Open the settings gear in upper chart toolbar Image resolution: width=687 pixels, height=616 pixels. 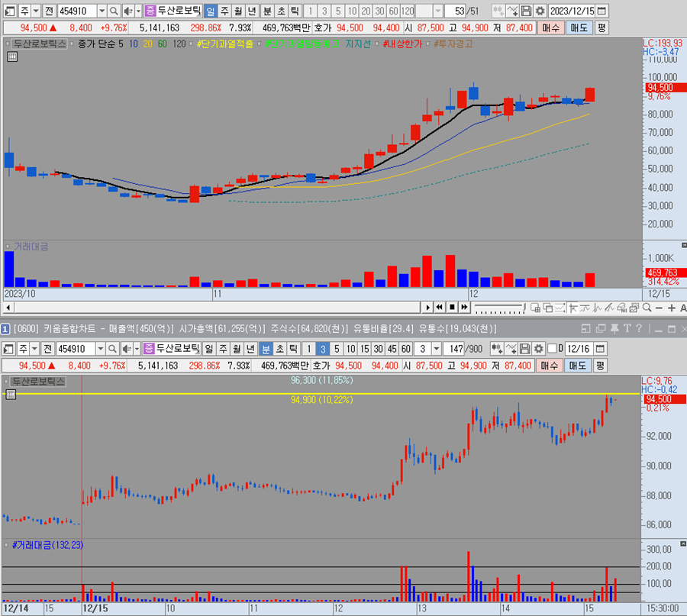click(x=540, y=11)
